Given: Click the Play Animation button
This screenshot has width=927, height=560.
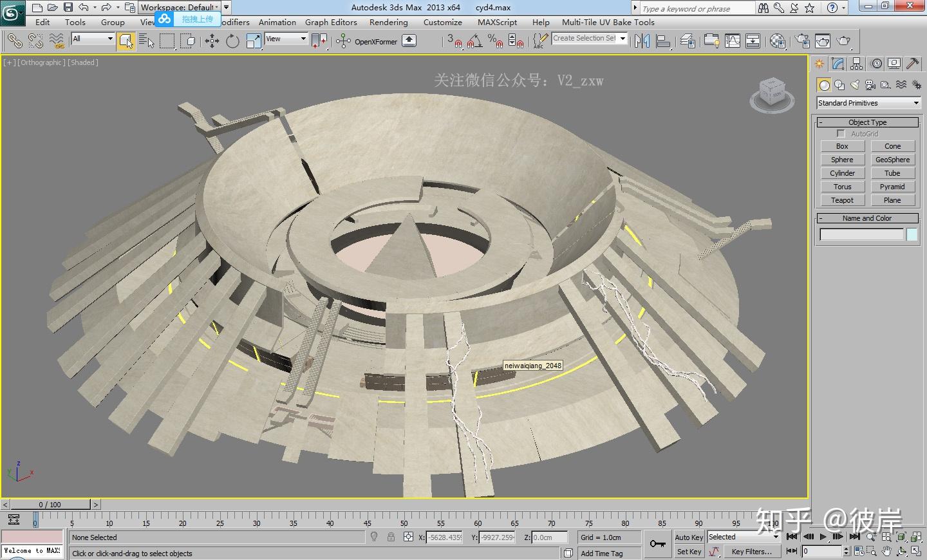Looking at the screenshot, I should click(823, 536).
